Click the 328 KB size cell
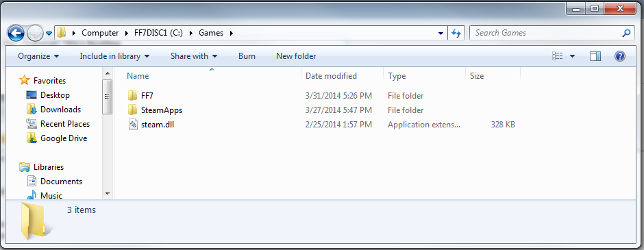The width and height of the screenshot is (644, 250). (503, 125)
